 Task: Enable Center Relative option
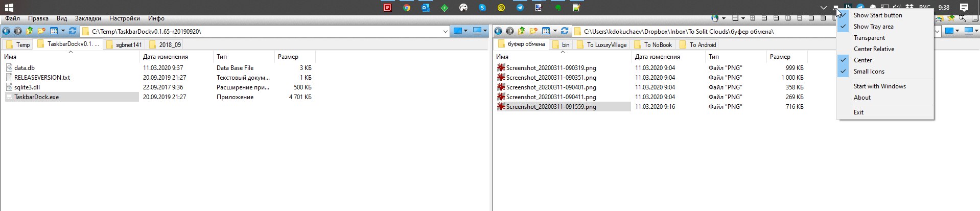[885, 49]
